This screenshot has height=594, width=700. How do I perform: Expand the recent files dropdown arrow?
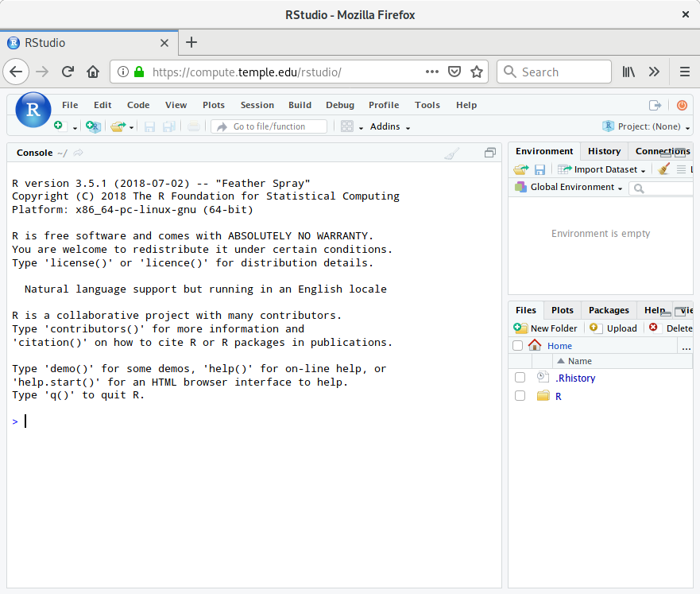coord(131,128)
